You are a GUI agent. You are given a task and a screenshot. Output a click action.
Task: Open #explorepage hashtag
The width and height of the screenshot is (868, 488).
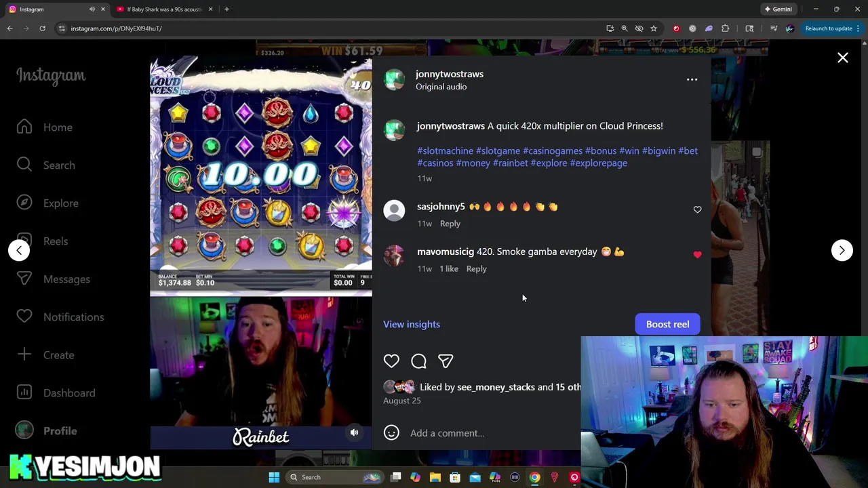click(598, 163)
